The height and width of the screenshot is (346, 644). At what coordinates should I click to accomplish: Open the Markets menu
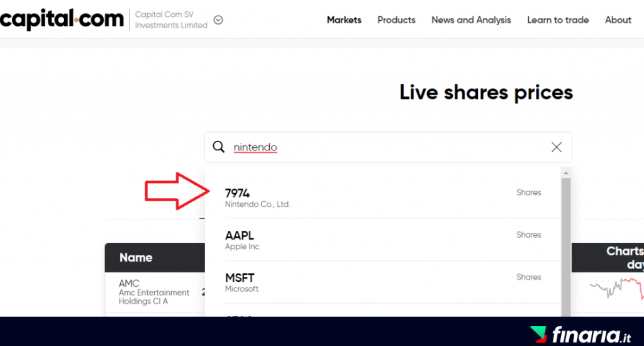(x=344, y=20)
